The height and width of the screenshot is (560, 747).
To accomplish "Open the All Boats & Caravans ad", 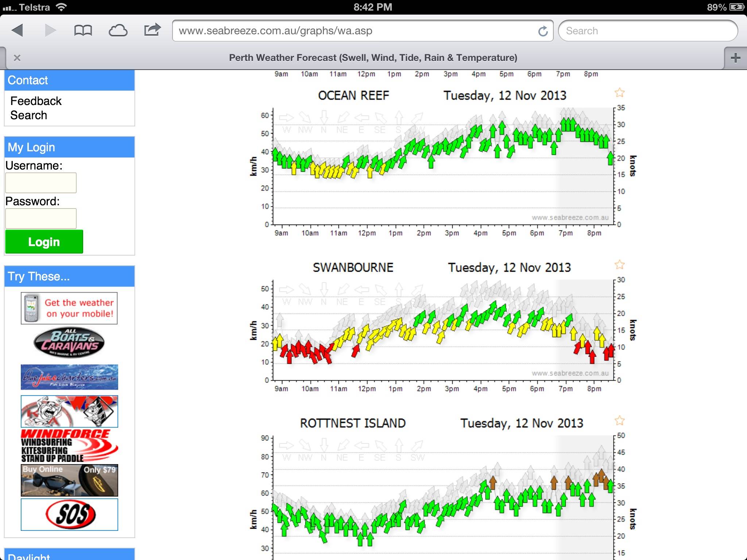I will pyautogui.click(x=69, y=343).
